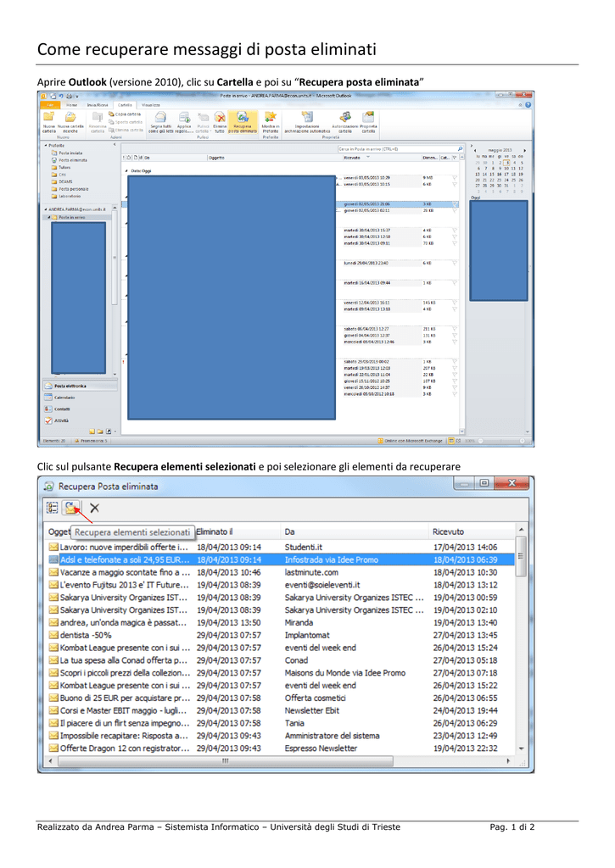This screenshot has width=615, height=868.
Task: Sort Recupera list by Da column header
Action: (x=355, y=531)
